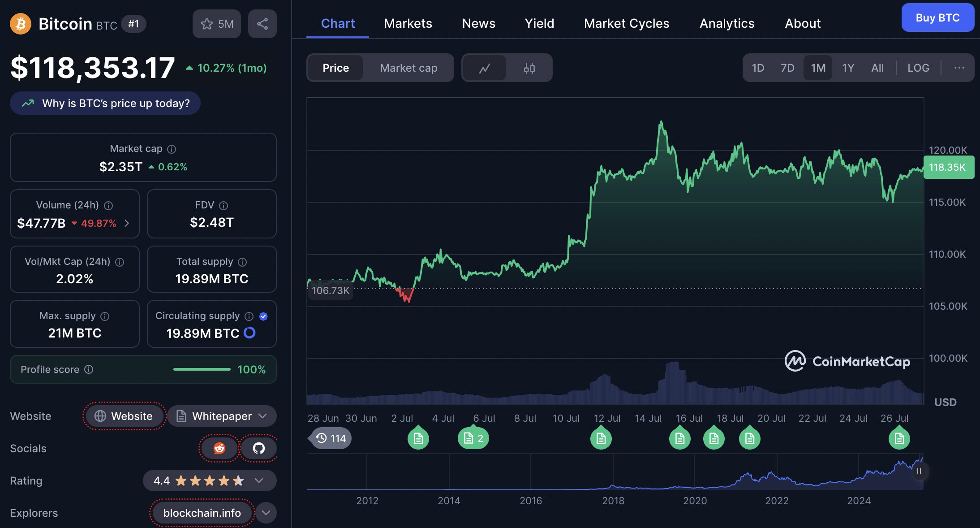
Task: Open more chart options ellipsis
Action: click(x=959, y=68)
